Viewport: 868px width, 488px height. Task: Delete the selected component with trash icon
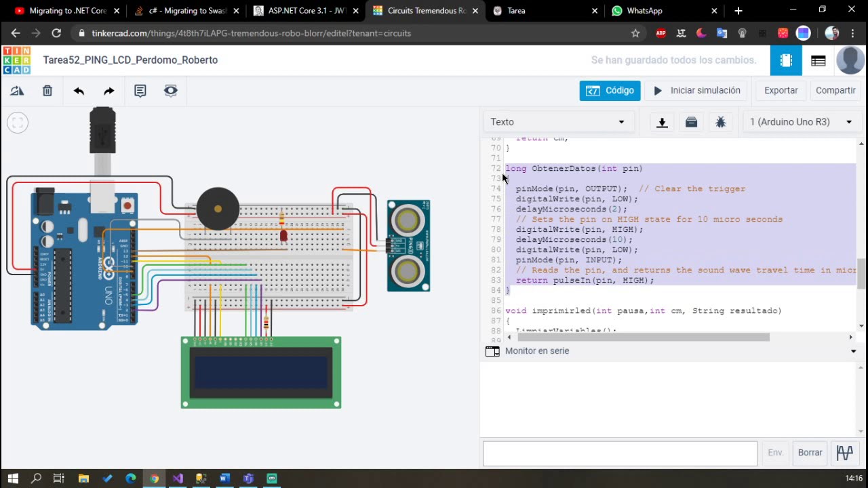click(x=47, y=91)
